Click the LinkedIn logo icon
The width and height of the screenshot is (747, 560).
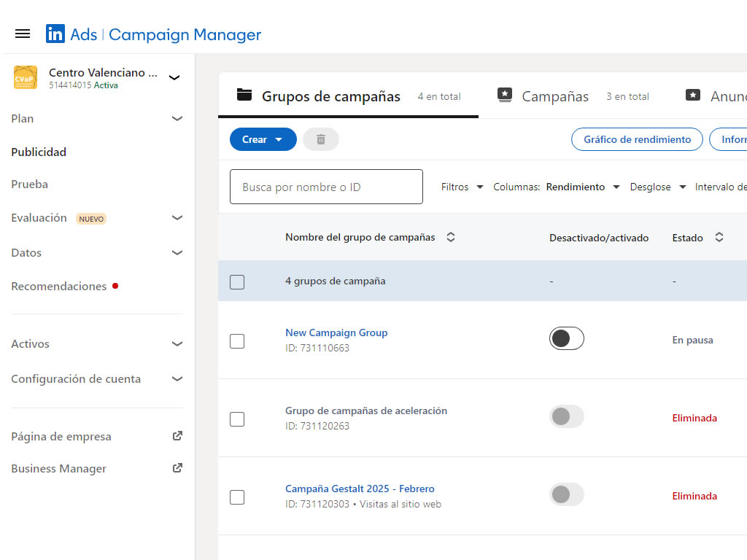coord(55,34)
